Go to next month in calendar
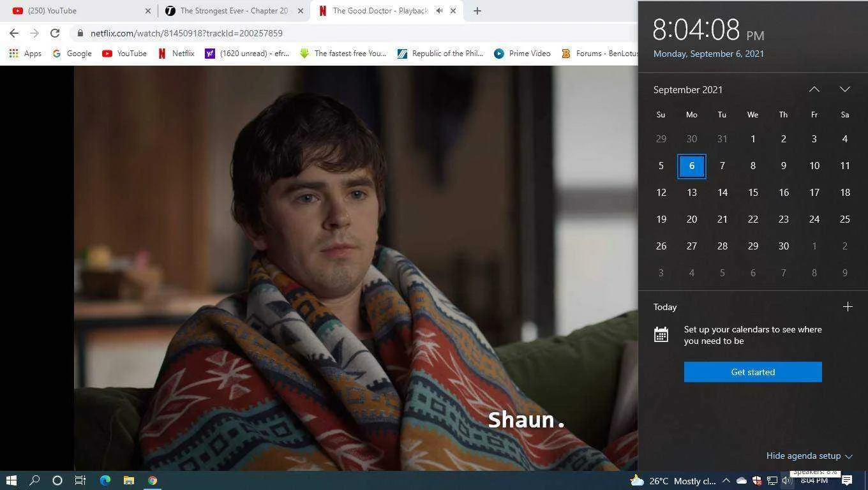This screenshot has height=490, width=868. 845,89
